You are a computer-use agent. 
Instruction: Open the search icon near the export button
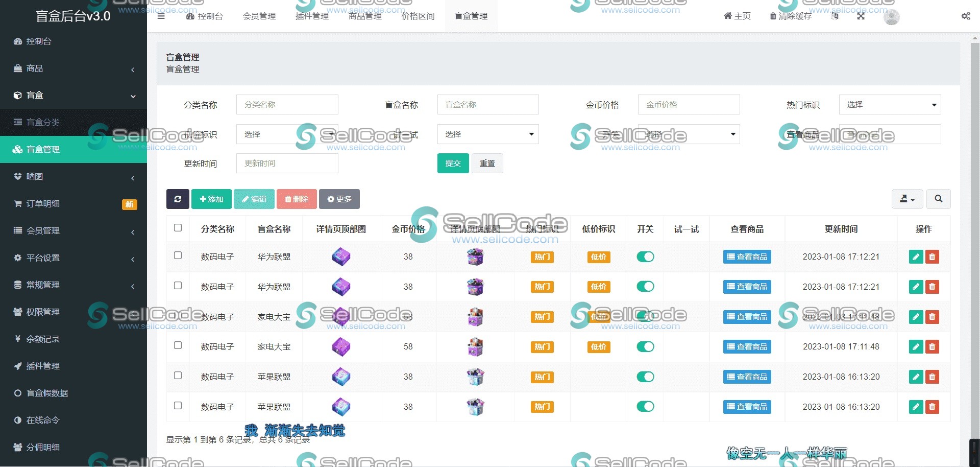[938, 199]
